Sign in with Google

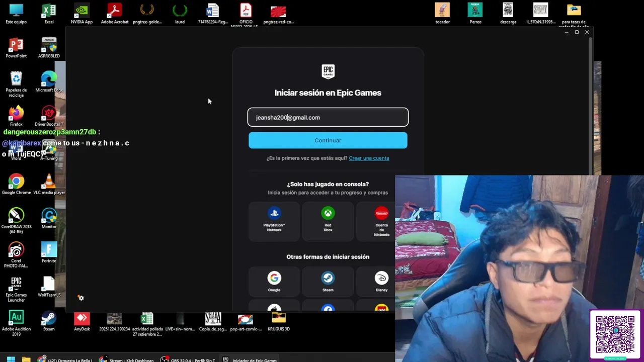click(274, 281)
